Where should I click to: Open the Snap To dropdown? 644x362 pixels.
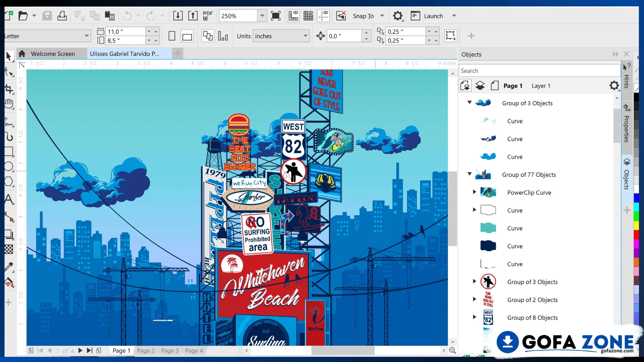[x=382, y=16]
